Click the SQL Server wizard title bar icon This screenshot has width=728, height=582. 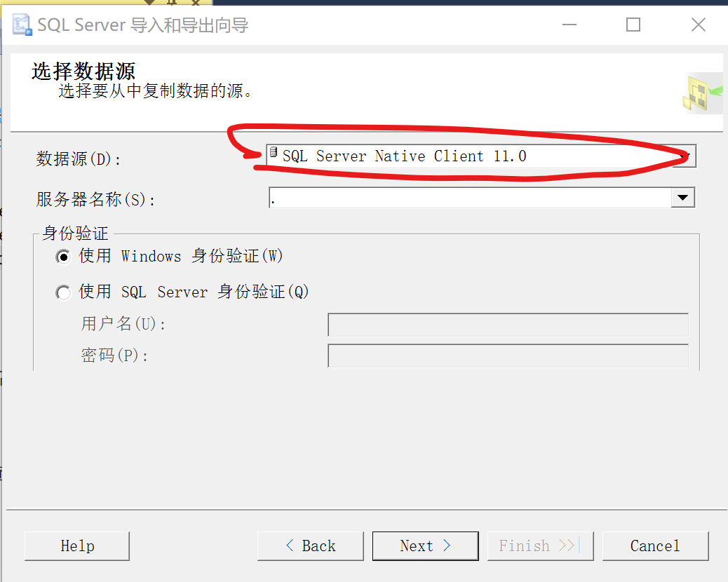click(x=22, y=25)
